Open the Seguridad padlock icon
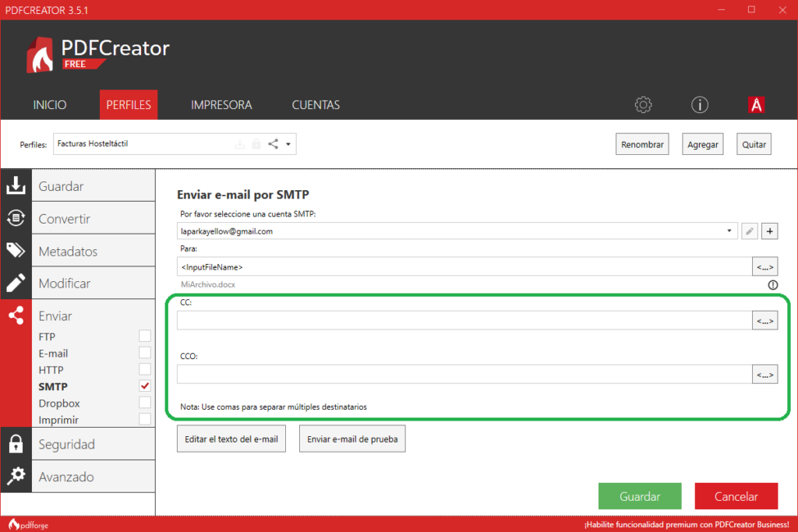The image size is (798, 532). coord(15,444)
